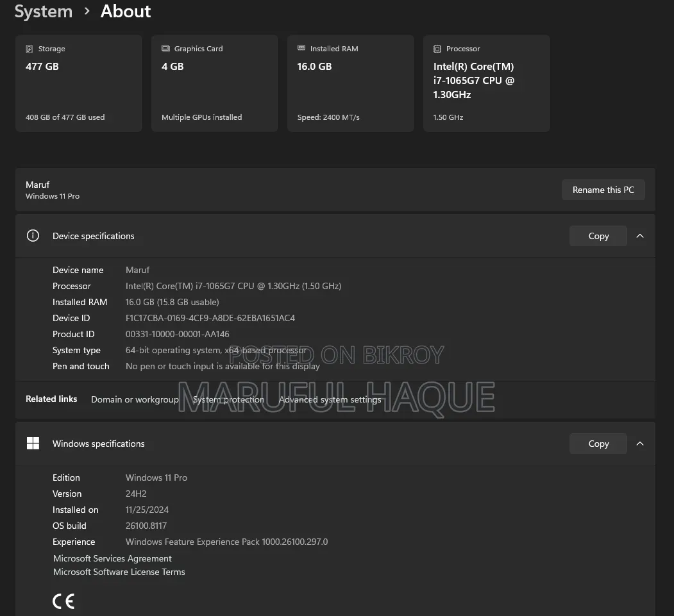Open System protection link

(229, 399)
